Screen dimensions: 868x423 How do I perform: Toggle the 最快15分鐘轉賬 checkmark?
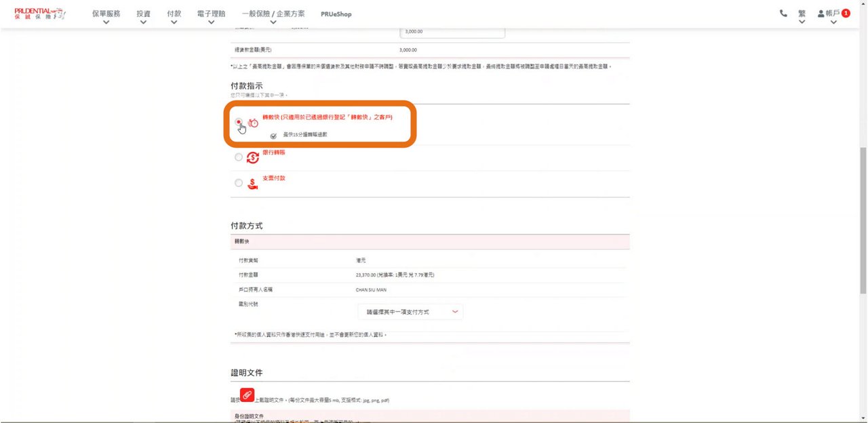pyautogui.click(x=274, y=136)
